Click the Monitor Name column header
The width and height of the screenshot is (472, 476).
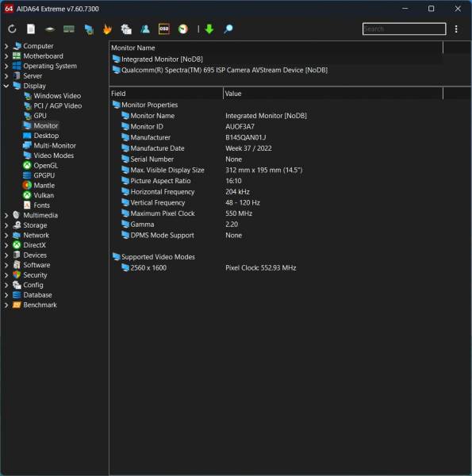276,48
